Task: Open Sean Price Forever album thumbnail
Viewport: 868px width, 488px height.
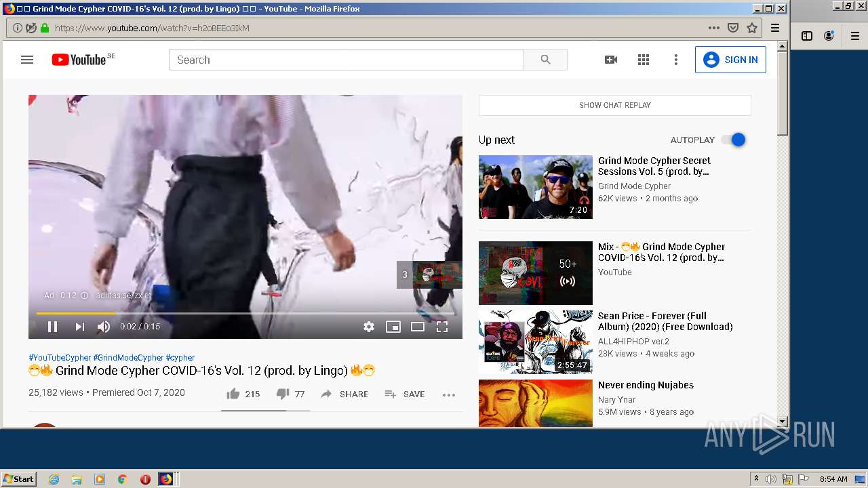Action: point(536,342)
